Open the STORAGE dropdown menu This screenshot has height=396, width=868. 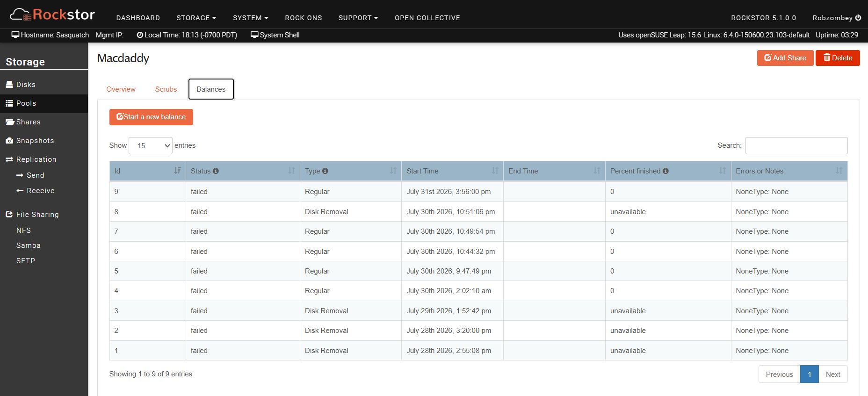[196, 18]
